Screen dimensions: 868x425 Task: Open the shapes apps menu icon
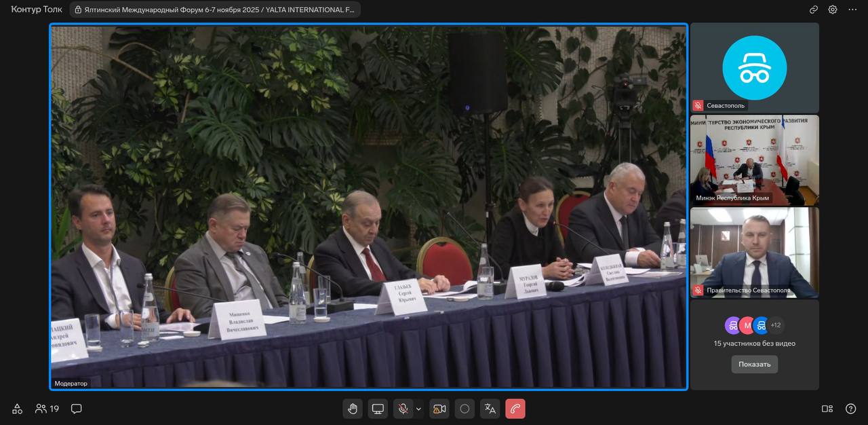tap(17, 409)
